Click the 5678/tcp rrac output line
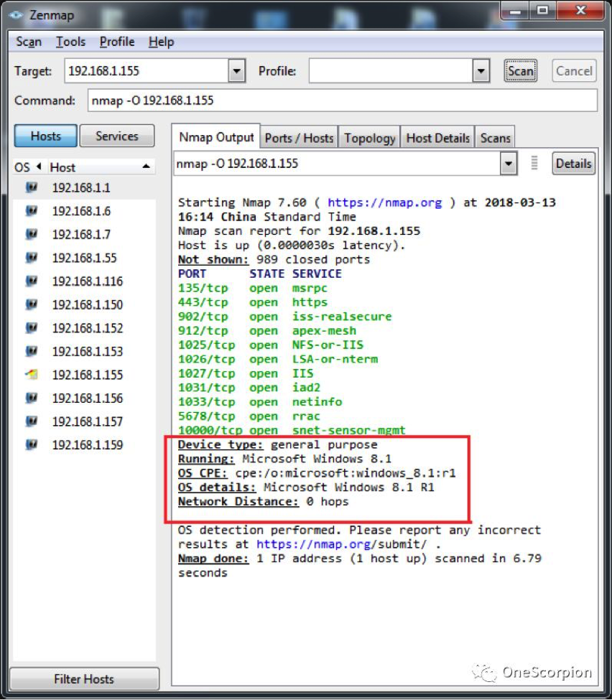612x700 pixels. click(x=249, y=416)
